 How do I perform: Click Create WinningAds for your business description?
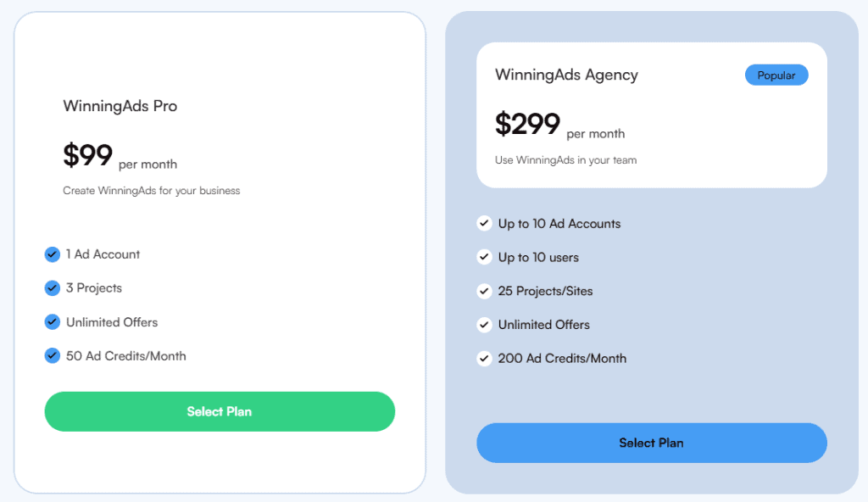152,191
